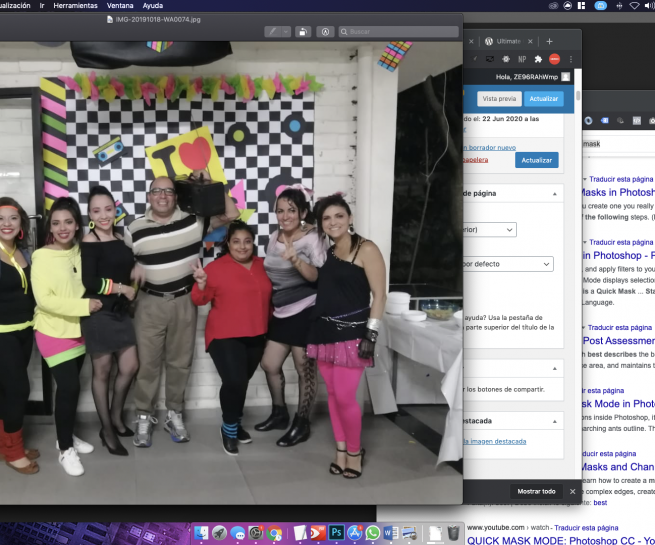
Task: Click the code brackets extension icon in back window
Action: coord(637,121)
